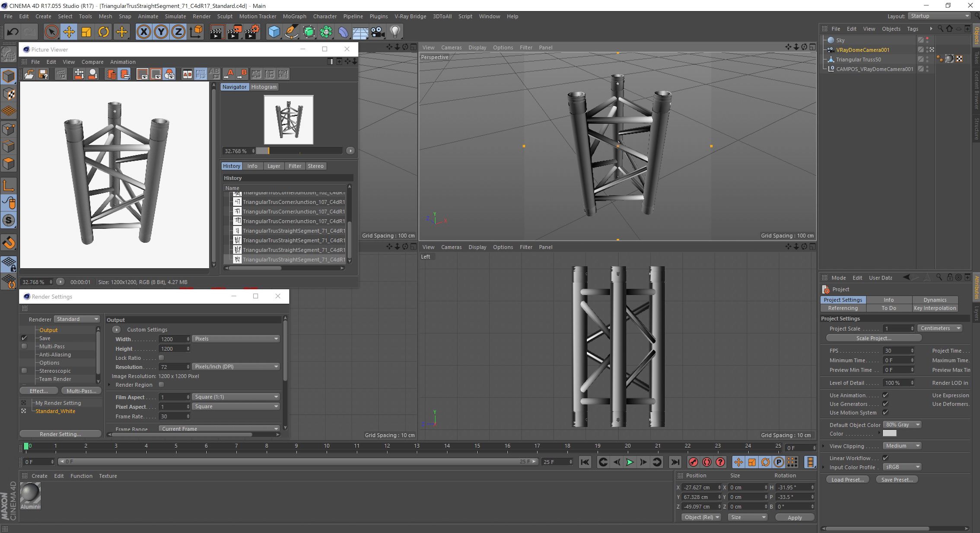Screen dimensions: 980x533
Task: Select the Move tool in toolbar
Action: click(x=69, y=32)
